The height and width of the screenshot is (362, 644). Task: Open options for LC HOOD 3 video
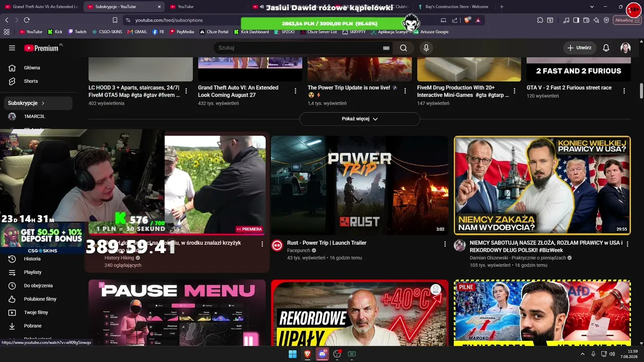coord(186,91)
